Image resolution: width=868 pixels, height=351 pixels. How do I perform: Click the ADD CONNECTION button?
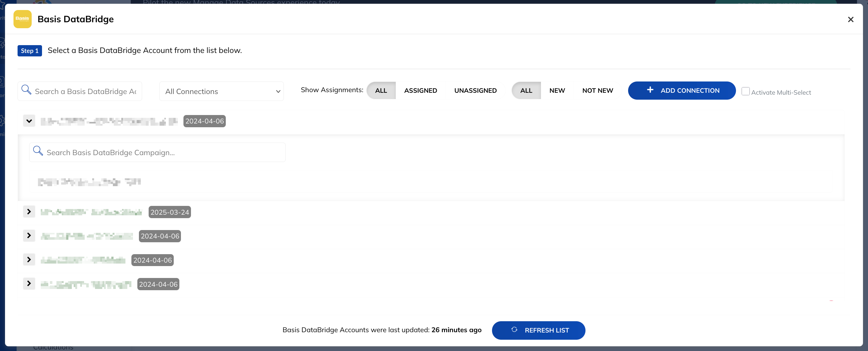pyautogui.click(x=682, y=91)
